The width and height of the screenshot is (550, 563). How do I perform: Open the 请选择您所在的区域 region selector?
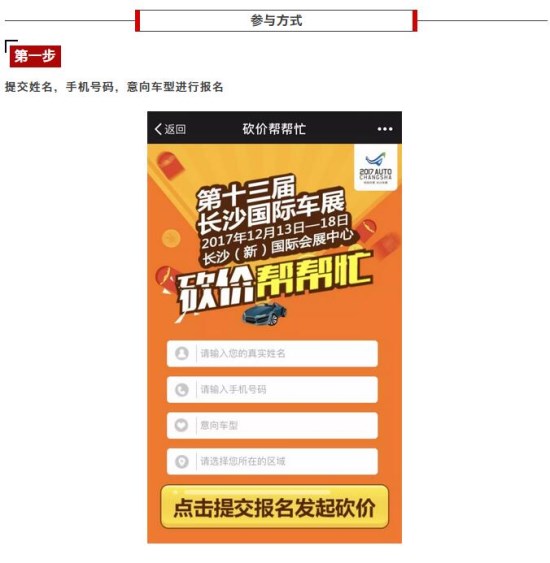pos(272,461)
